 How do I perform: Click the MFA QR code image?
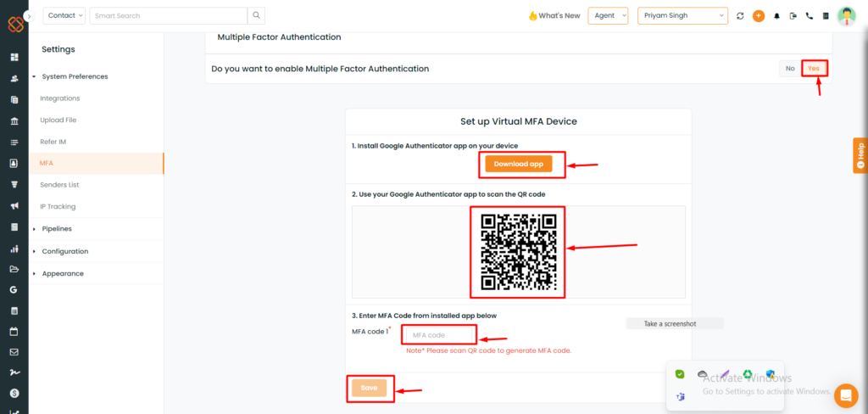(x=518, y=252)
